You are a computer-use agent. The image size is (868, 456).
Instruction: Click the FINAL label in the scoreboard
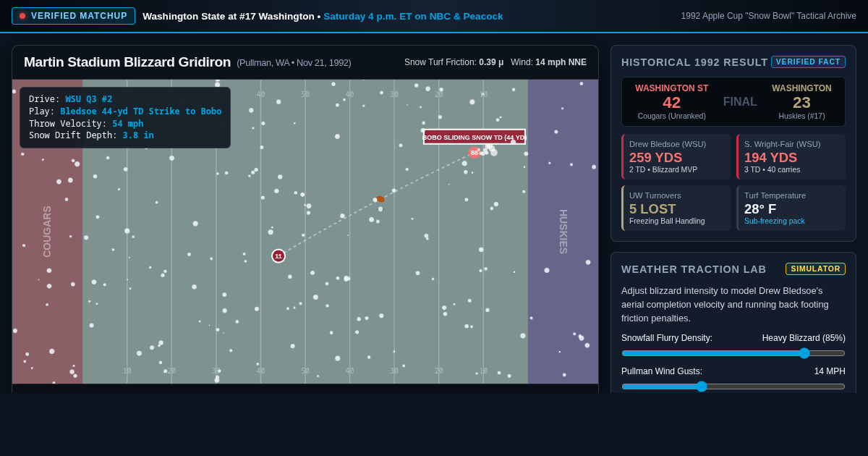pyautogui.click(x=740, y=102)
